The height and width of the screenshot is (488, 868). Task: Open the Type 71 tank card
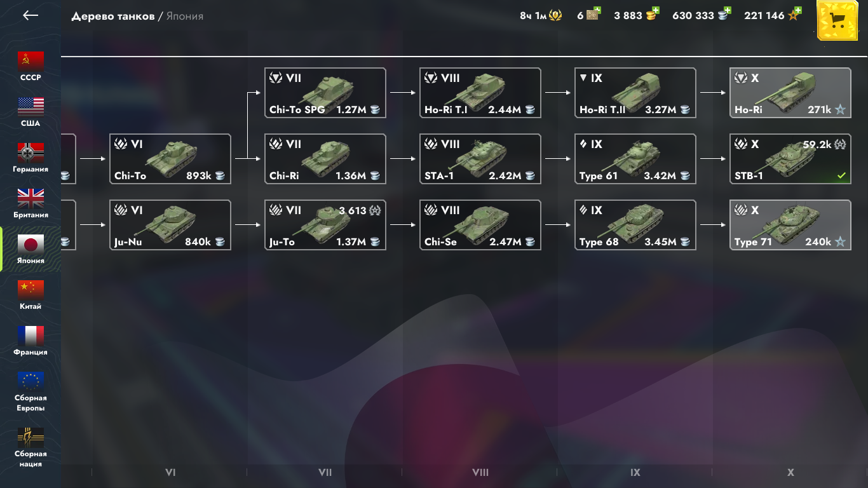click(790, 225)
